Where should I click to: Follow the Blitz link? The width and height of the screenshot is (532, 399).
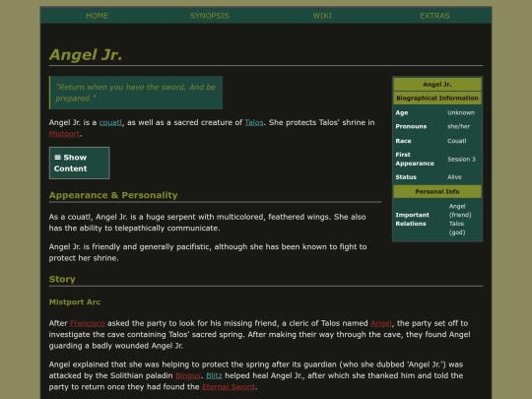[214, 375]
